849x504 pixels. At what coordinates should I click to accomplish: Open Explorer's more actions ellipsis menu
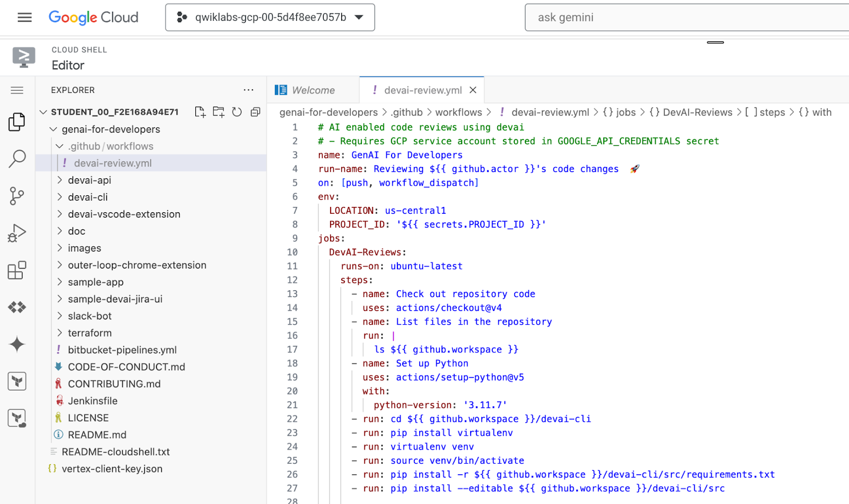pyautogui.click(x=248, y=90)
